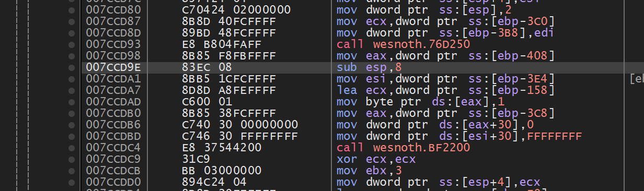Select address 007CCDAD
This screenshot has width=644, height=191.
(113, 102)
